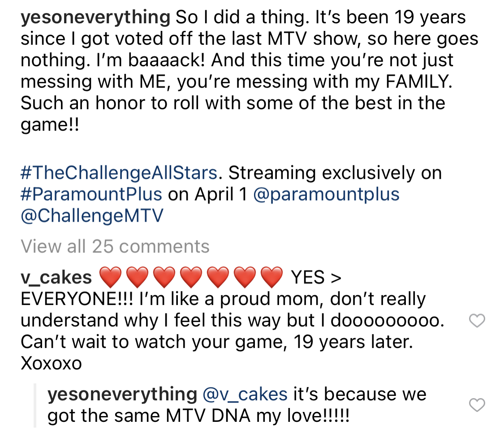Tap the reply text about MTV DNA
The width and height of the screenshot is (504, 429).
point(237,405)
